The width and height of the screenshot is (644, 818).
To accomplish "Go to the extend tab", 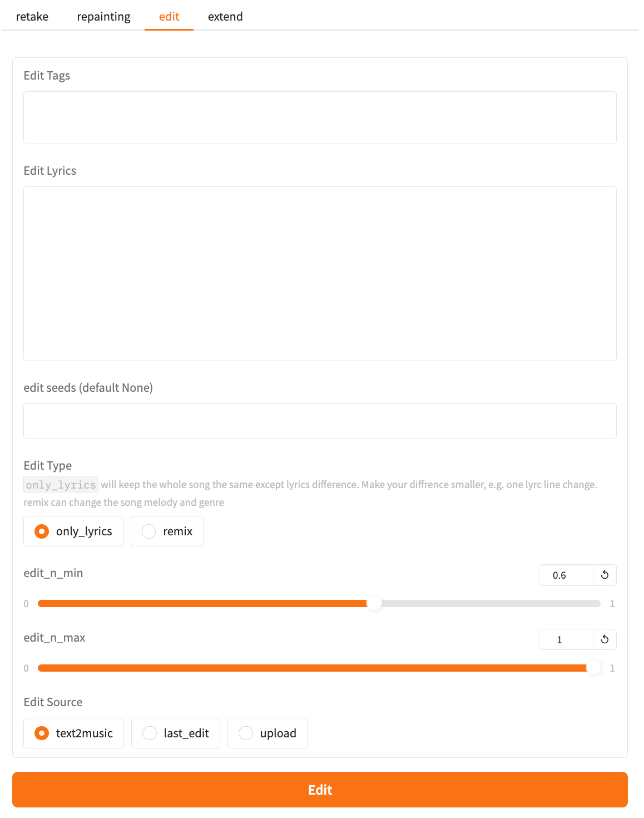I will coord(225,17).
